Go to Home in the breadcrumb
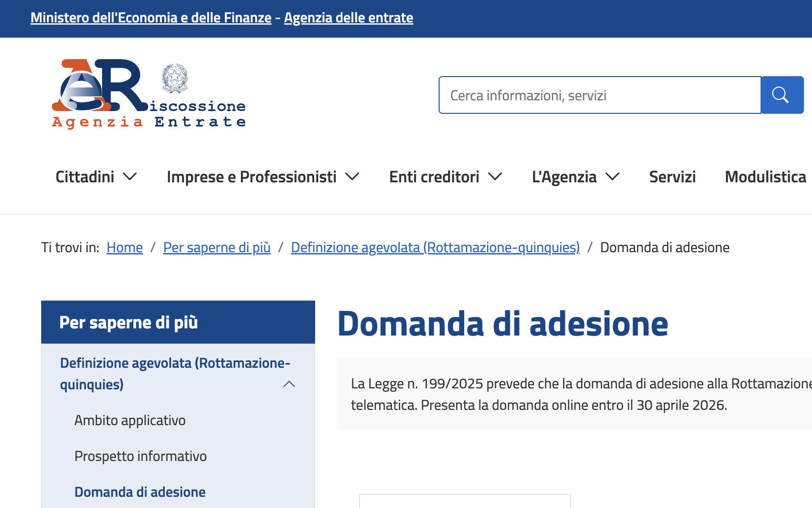Viewport: 812px width, 508px height. [x=124, y=247]
